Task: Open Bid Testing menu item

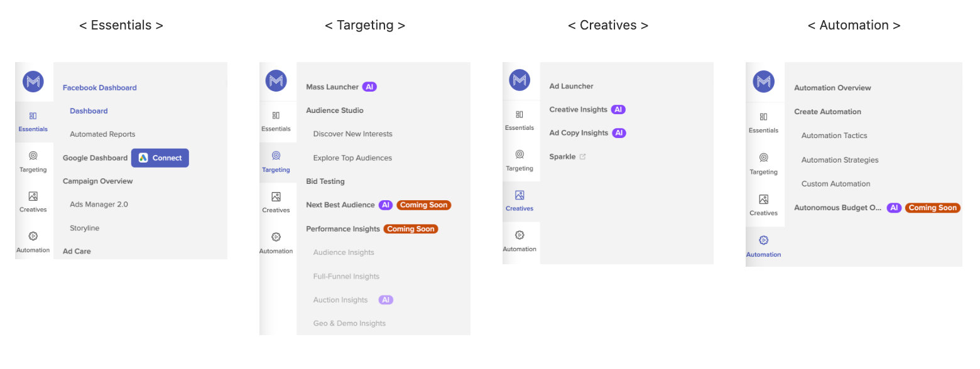Action: point(325,181)
